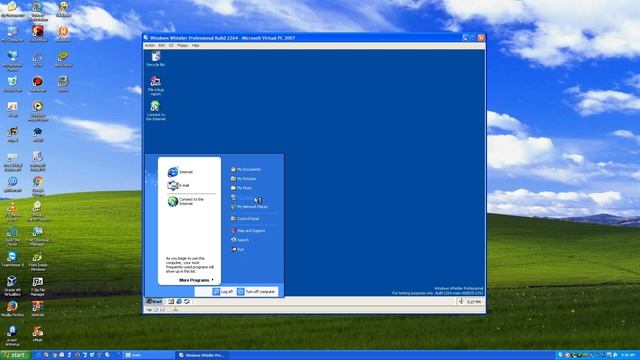The width and height of the screenshot is (640, 360).
Task: Open the Floppy menu in Virtual PC
Action: 182,46
